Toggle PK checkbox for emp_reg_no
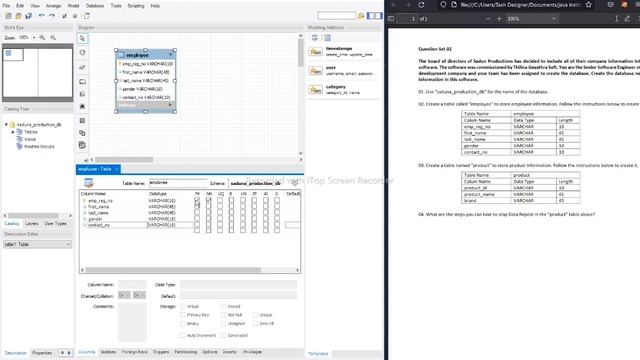This screenshot has width=640, height=360. point(197,200)
